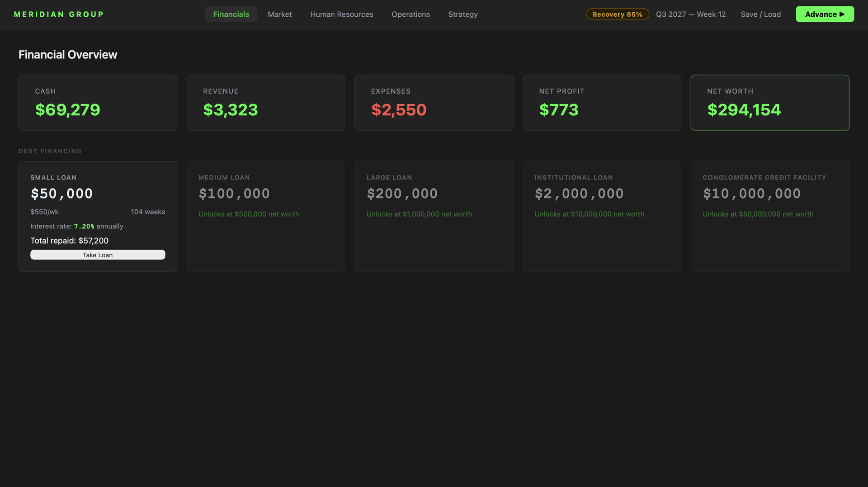Go to the Operations tab
868x487 pixels.
tap(410, 14)
